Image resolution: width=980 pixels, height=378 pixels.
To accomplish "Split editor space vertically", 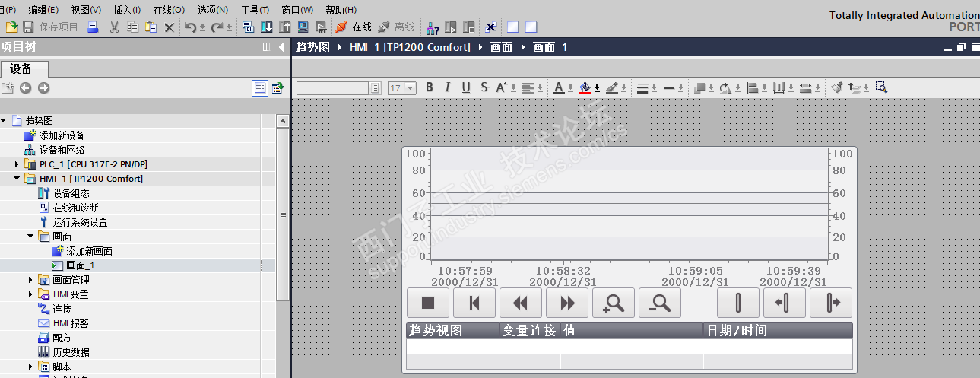I will coord(531,27).
